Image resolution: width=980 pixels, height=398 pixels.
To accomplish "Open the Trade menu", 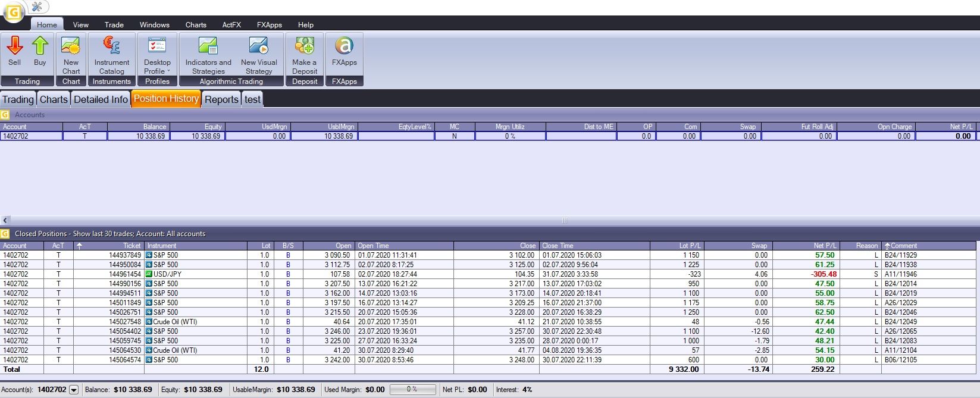I will [x=114, y=24].
